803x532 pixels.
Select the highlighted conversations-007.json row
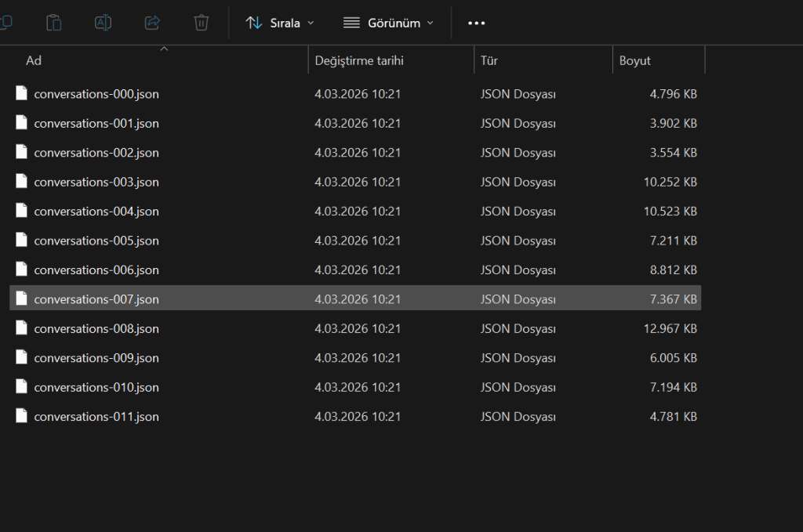coord(355,299)
